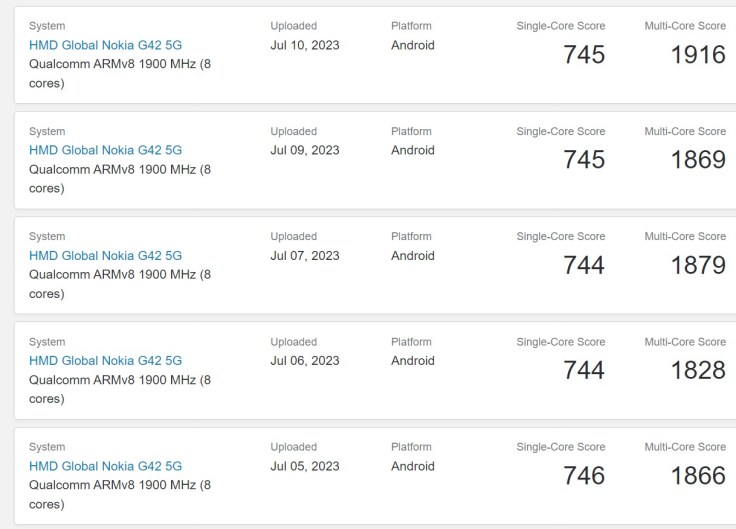This screenshot has width=736, height=529.
Task: Open the Nokia G42 5G link uploaded Jul 09
Action: pos(105,150)
